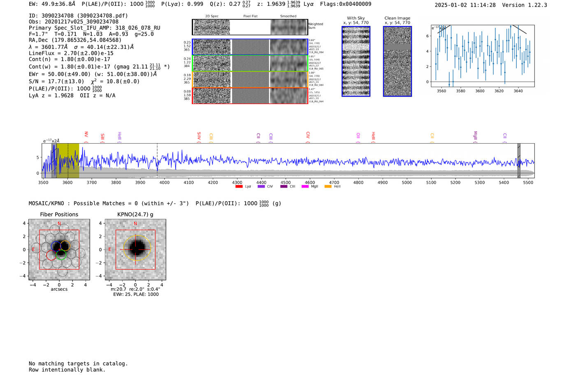Screen dimensions: 576x392
Task: Select the red-bordered fiber spectrum row
Action: (250, 95)
